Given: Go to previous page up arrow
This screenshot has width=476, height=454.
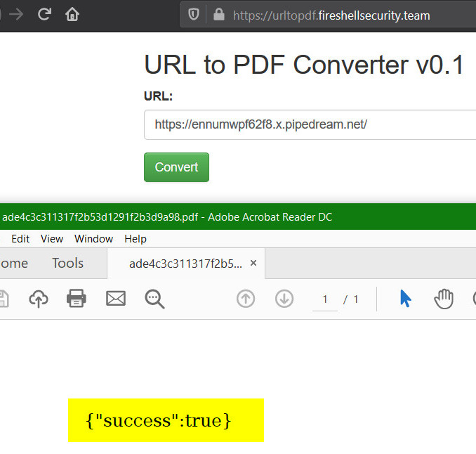Looking at the screenshot, I should (x=246, y=299).
